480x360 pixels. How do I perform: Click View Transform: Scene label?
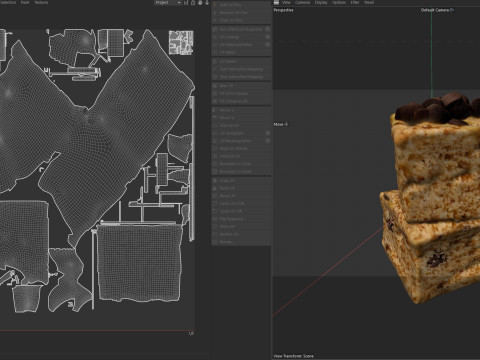pyautogui.click(x=294, y=356)
